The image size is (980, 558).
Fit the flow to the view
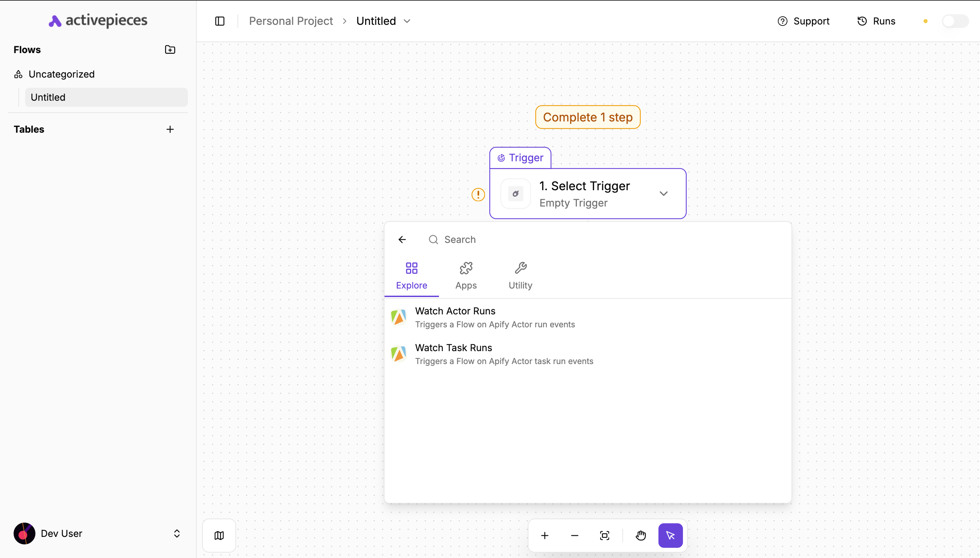point(604,535)
